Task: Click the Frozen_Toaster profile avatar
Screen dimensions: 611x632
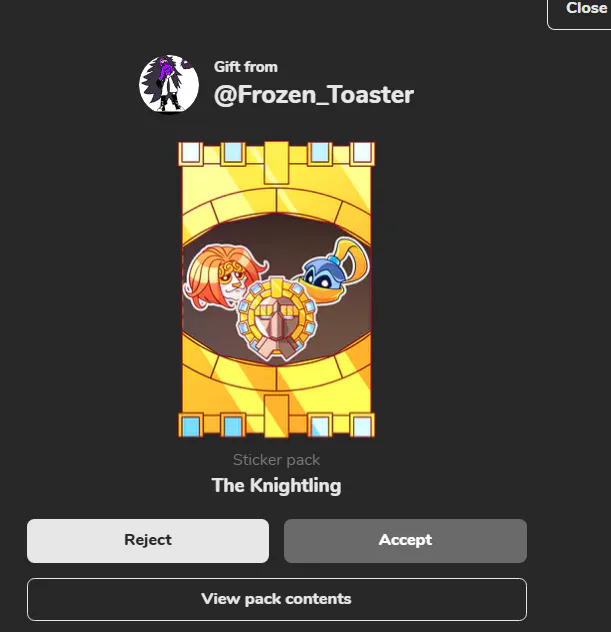Action: pyautogui.click(x=169, y=84)
